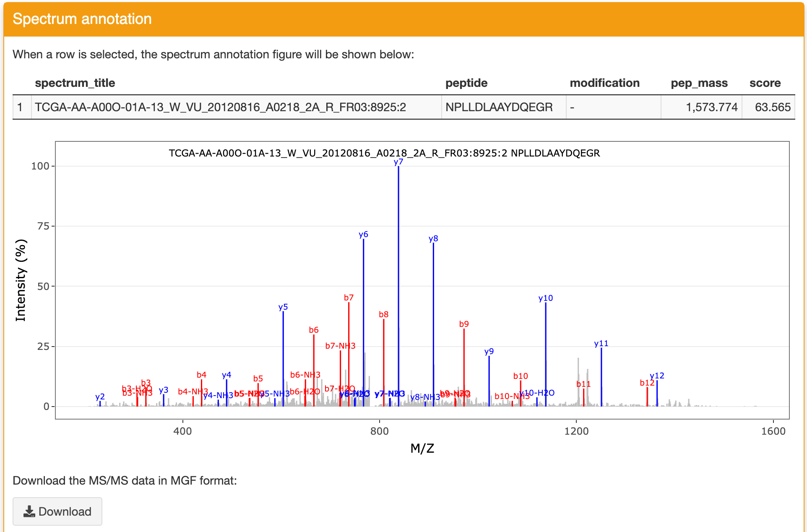
Task: Click the b4 peak label
Action: [201, 375]
